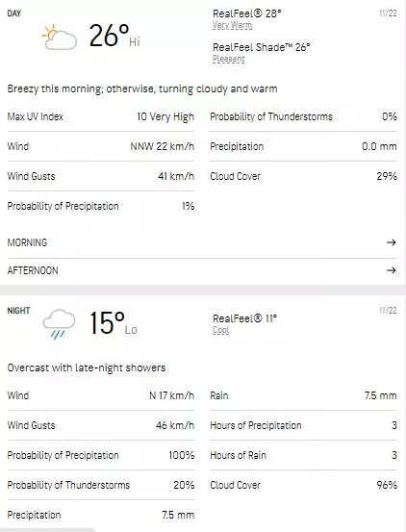Expand the AFTERNOON section row
This screenshot has height=532, width=406.
pos(202,270)
